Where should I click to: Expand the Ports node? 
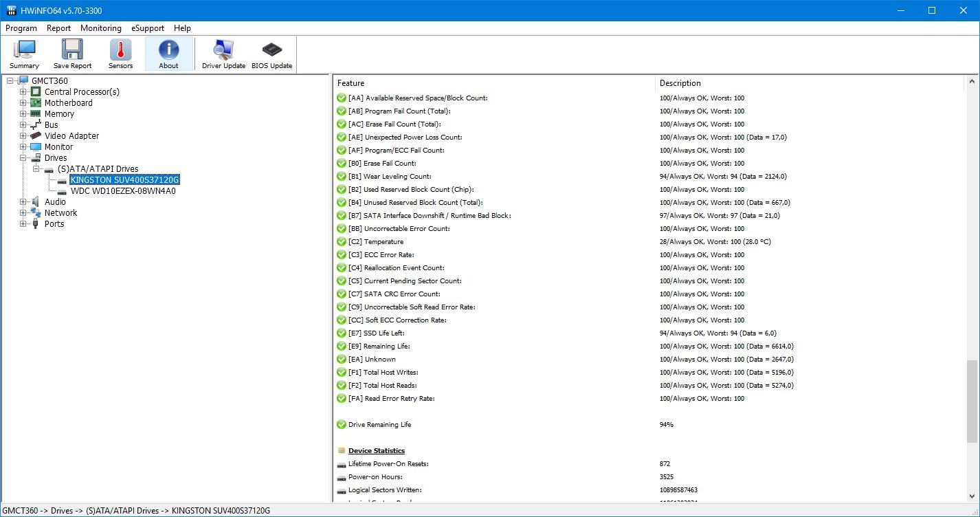click(x=23, y=224)
